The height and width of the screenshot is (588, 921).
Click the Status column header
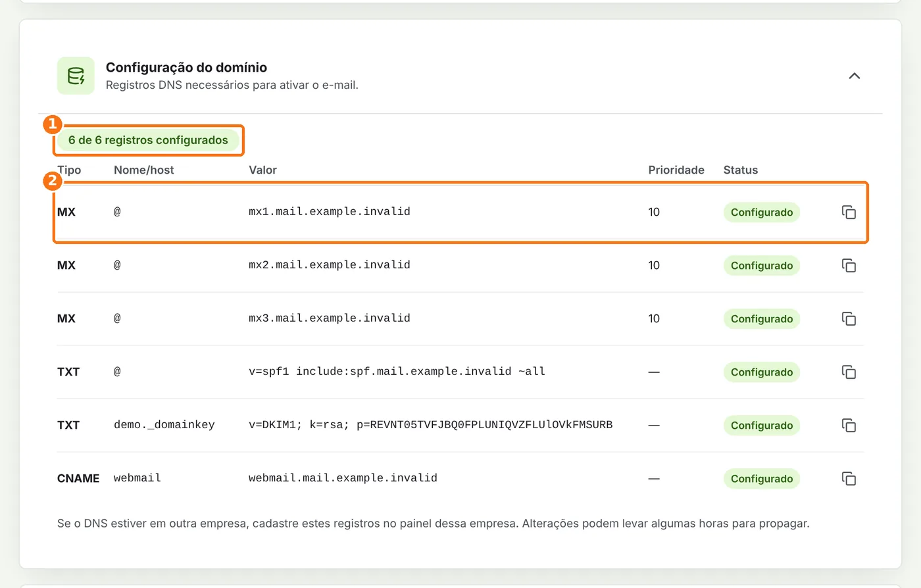(x=741, y=170)
